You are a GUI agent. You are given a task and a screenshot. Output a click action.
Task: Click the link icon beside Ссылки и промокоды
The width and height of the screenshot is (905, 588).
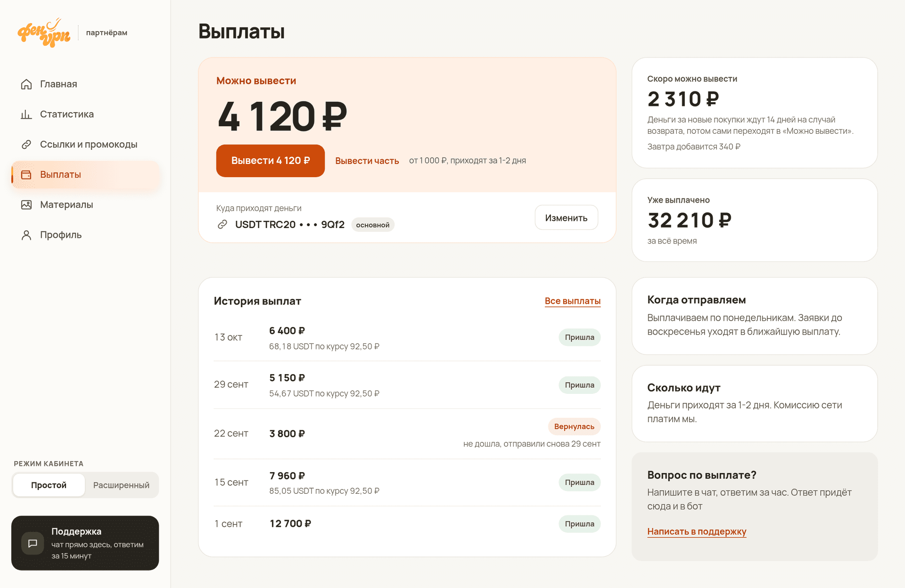pos(26,144)
